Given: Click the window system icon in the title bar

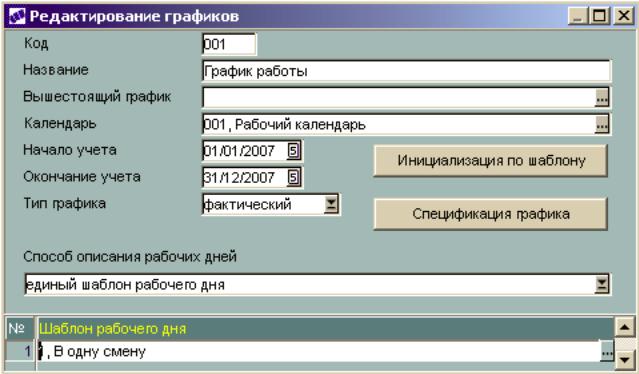Looking at the screenshot, I should pyautogui.click(x=17, y=16).
